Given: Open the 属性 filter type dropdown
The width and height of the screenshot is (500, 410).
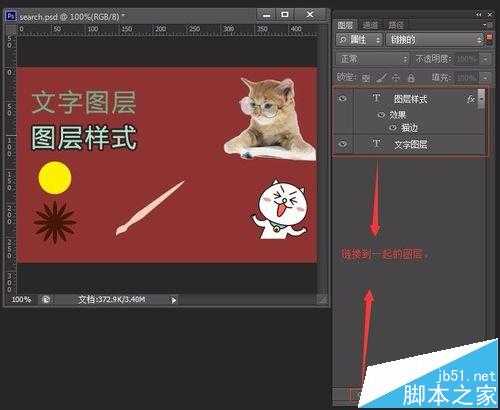Looking at the screenshot, I should 359,40.
